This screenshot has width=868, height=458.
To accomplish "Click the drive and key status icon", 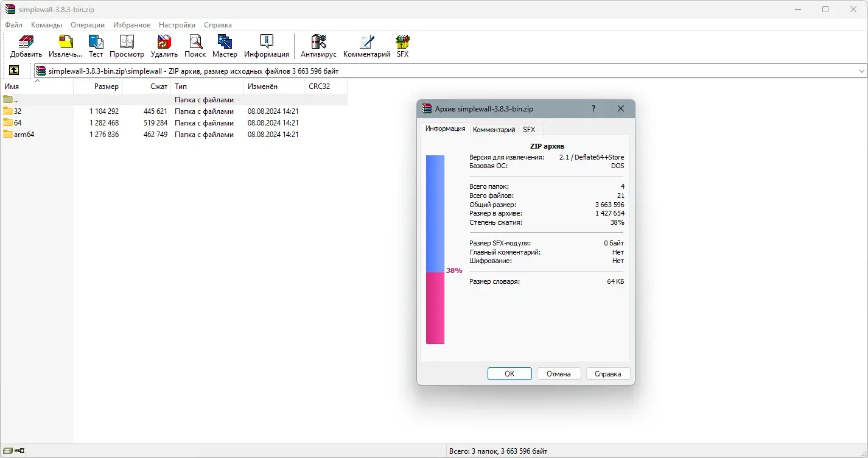I will [x=13, y=451].
